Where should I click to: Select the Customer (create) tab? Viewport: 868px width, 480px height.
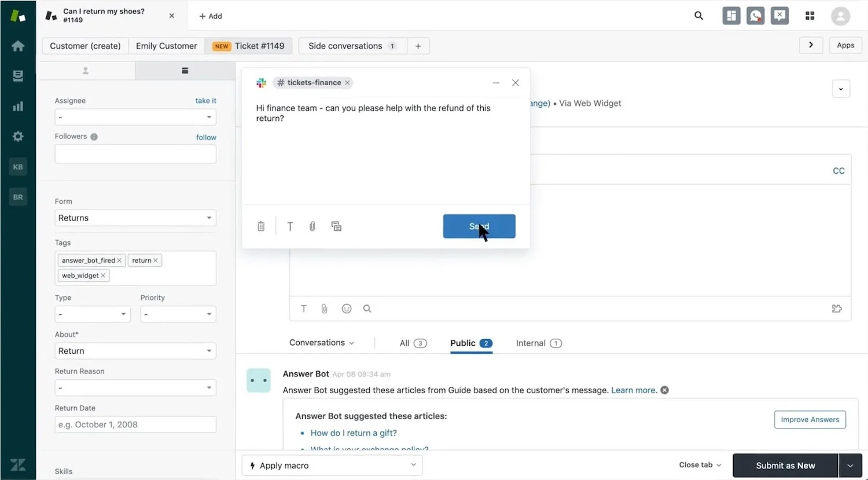[x=85, y=46]
